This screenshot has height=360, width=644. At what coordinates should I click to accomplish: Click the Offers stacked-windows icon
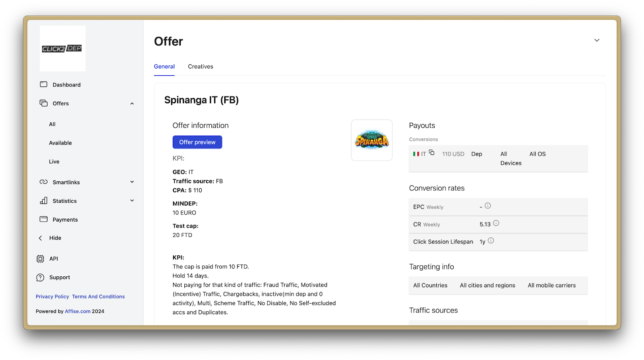pyautogui.click(x=43, y=103)
